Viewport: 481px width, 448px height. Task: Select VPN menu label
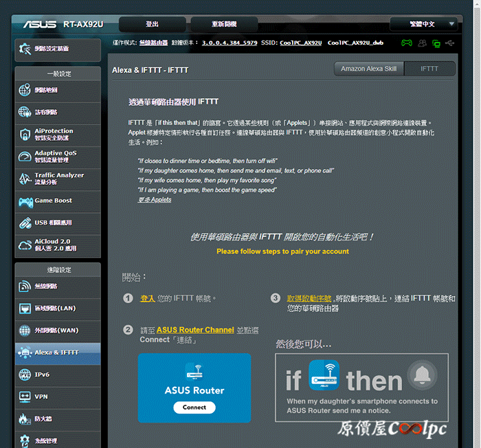pyautogui.click(x=41, y=396)
